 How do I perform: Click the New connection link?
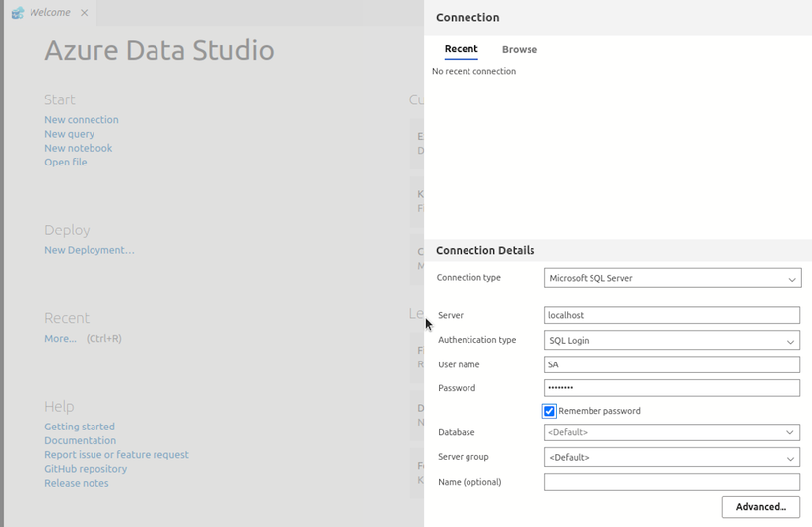tap(81, 120)
